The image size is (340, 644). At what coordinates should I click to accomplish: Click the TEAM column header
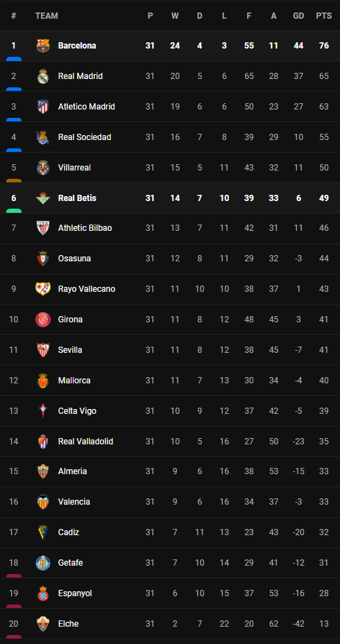pyautogui.click(x=46, y=16)
